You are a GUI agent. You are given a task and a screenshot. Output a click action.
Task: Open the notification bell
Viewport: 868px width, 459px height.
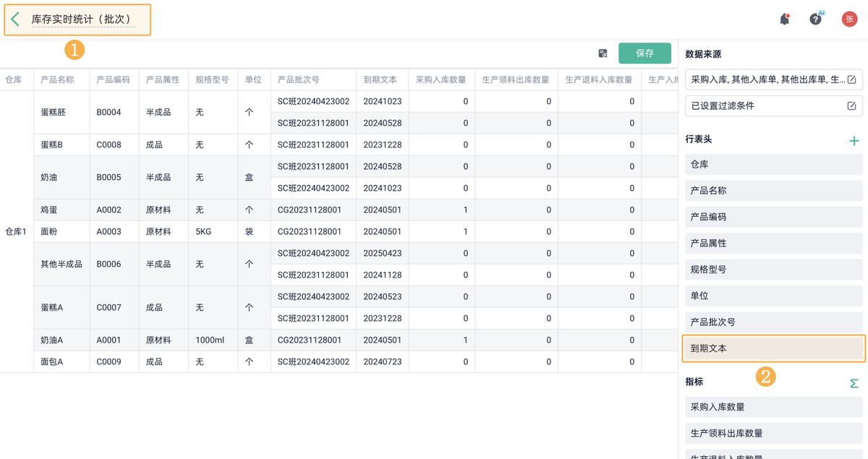(784, 20)
